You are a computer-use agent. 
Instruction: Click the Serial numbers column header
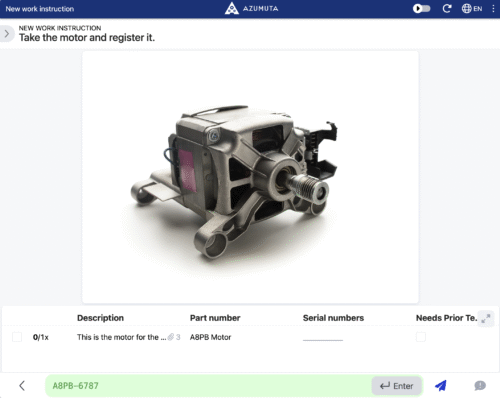[333, 318]
